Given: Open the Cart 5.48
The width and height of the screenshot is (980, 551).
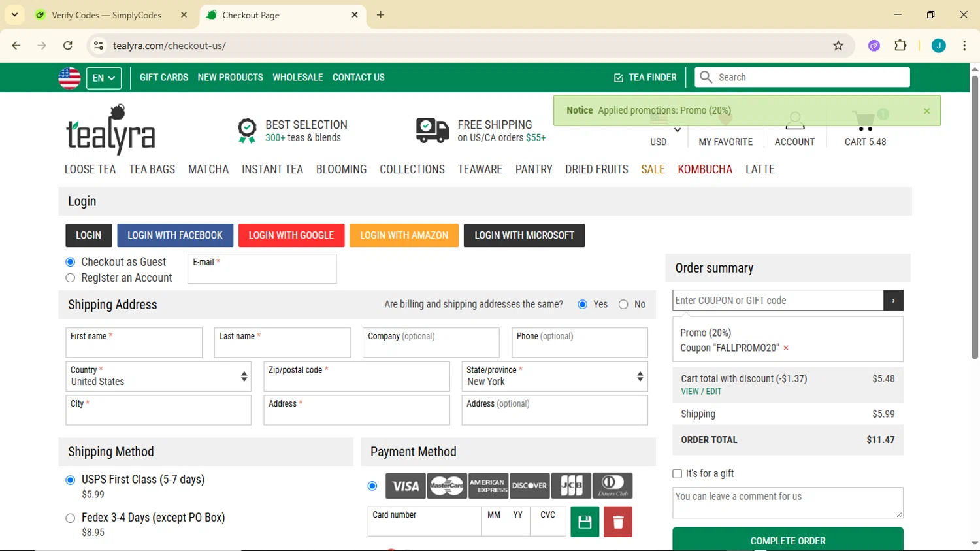Looking at the screenshot, I should tap(865, 129).
